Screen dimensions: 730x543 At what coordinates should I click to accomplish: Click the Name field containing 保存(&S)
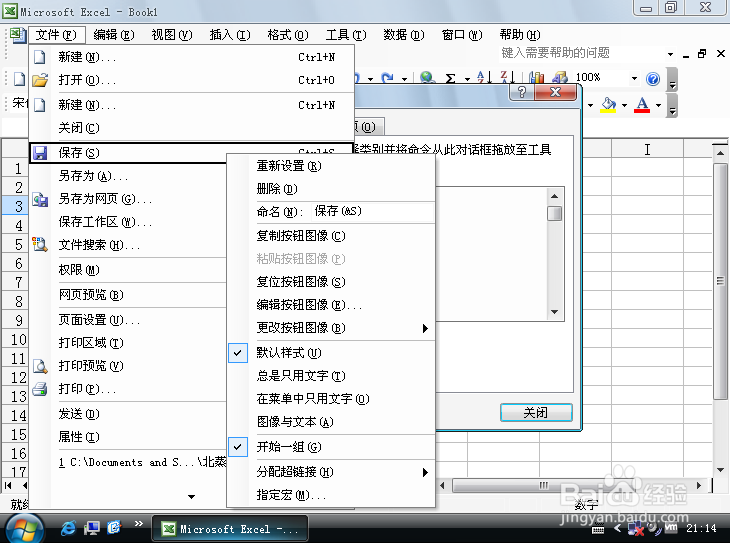click(x=372, y=211)
